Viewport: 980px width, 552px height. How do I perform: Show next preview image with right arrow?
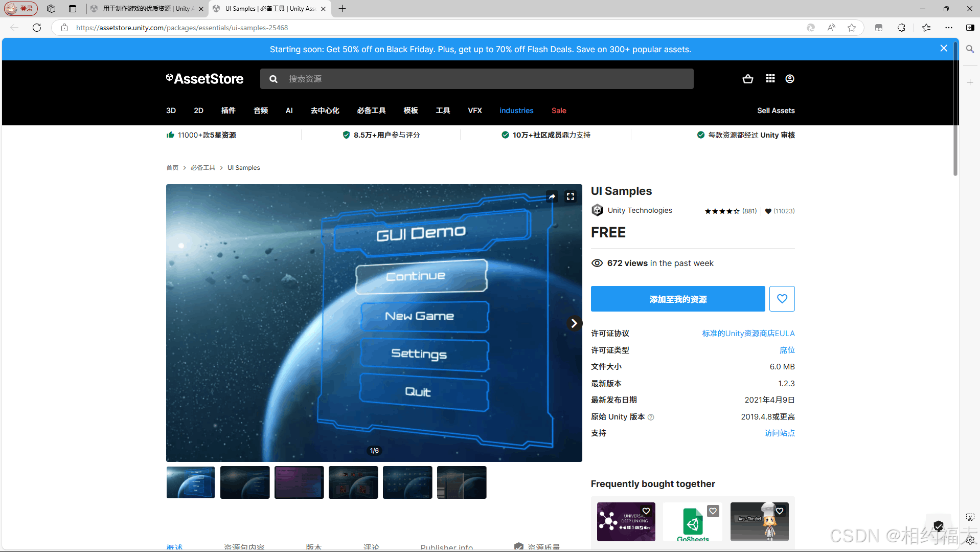pos(574,323)
